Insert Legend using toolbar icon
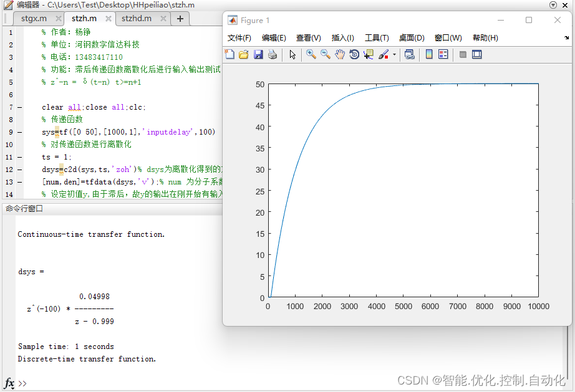This screenshot has width=575, height=392. [443, 55]
